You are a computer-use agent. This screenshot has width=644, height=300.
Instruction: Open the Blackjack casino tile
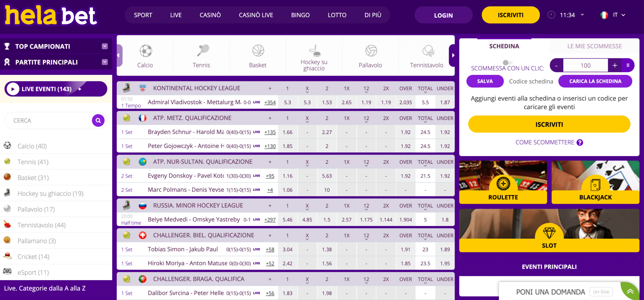click(595, 182)
